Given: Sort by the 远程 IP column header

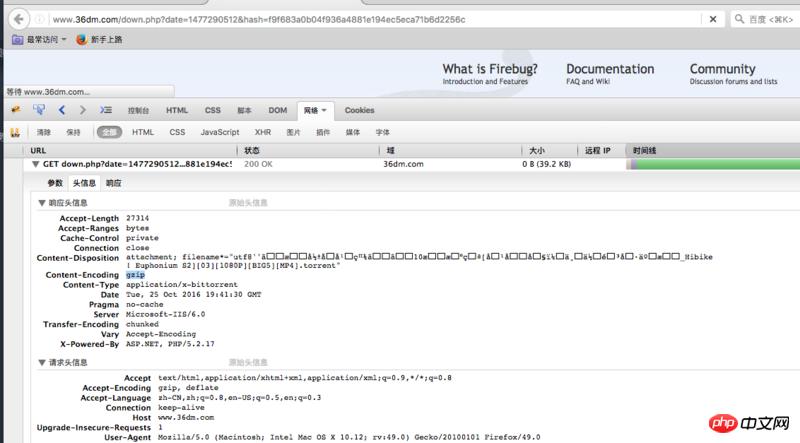Looking at the screenshot, I should click(602, 151).
